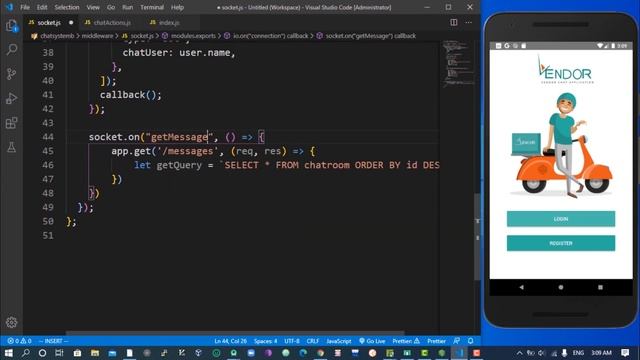The height and width of the screenshot is (360, 640).
Task: Click the errors and warnings status indicator
Action: point(19,341)
